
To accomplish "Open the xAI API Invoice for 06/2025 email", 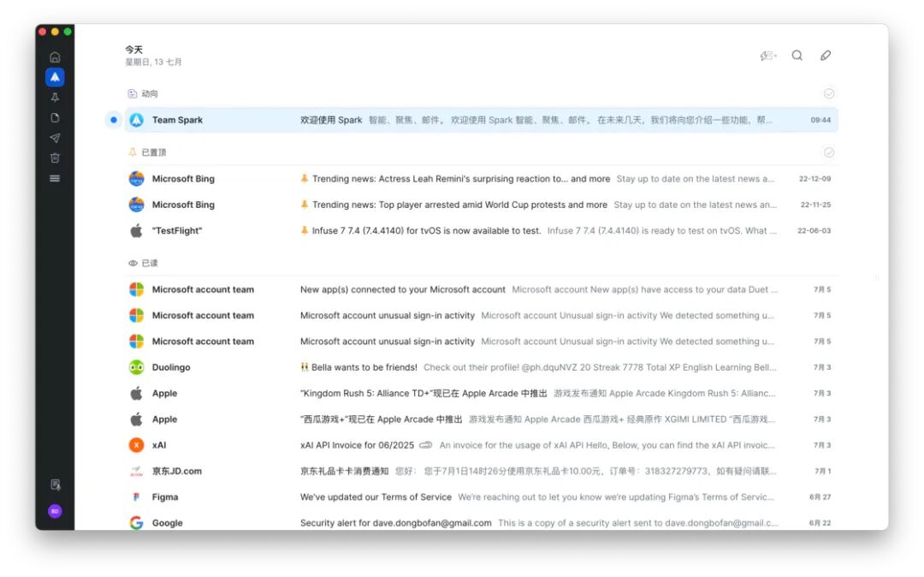I will 481,445.
